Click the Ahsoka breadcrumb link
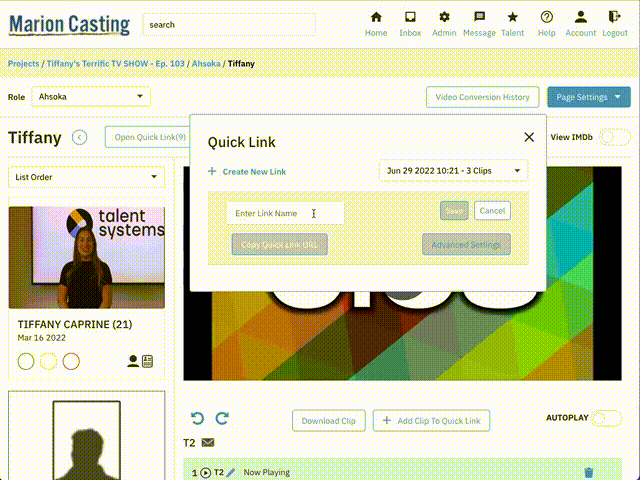 tap(206, 64)
